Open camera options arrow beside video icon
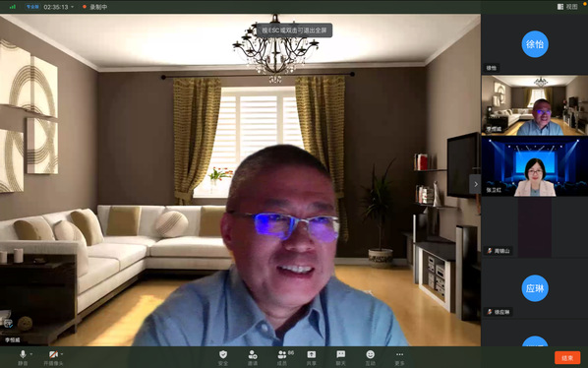The height and width of the screenshot is (368, 588). point(62,354)
